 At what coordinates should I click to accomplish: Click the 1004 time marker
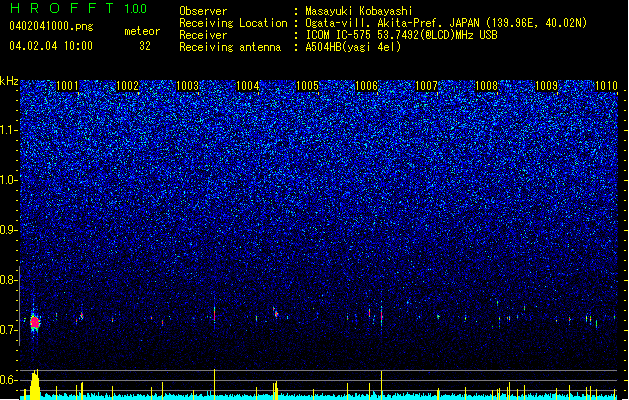[x=248, y=86]
